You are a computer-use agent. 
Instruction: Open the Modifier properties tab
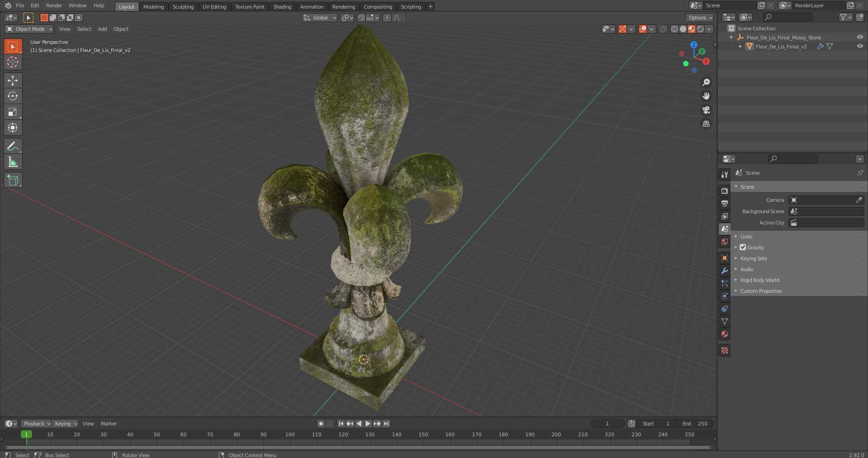725,271
